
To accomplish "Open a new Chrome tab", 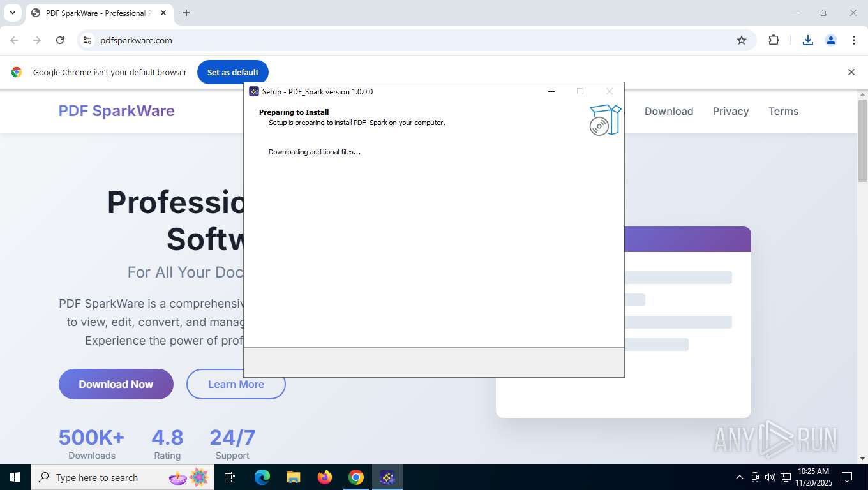I will [x=186, y=13].
